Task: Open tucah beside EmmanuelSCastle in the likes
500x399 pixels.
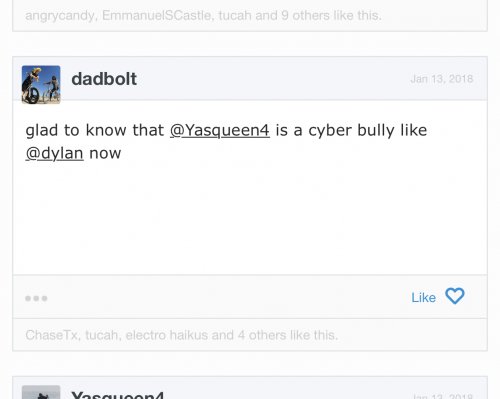Action: [235, 15]
